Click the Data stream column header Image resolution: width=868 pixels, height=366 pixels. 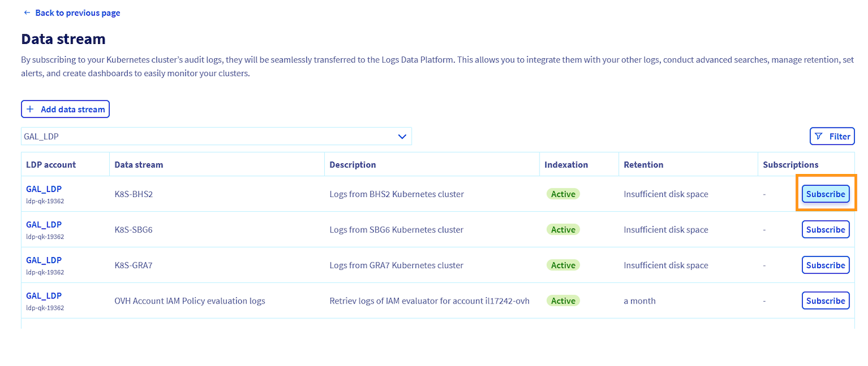click(139, 164)
